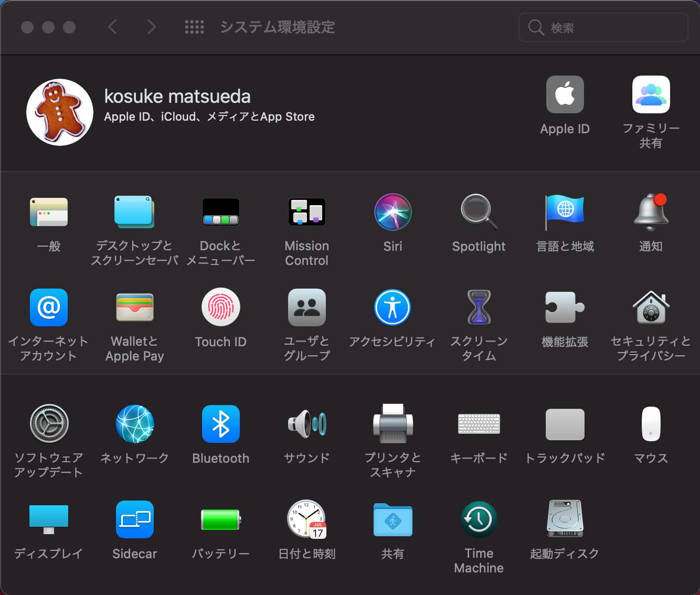Open 機能拡張 settings
Screen dimensions: 700x595
[x=565, y=307]
